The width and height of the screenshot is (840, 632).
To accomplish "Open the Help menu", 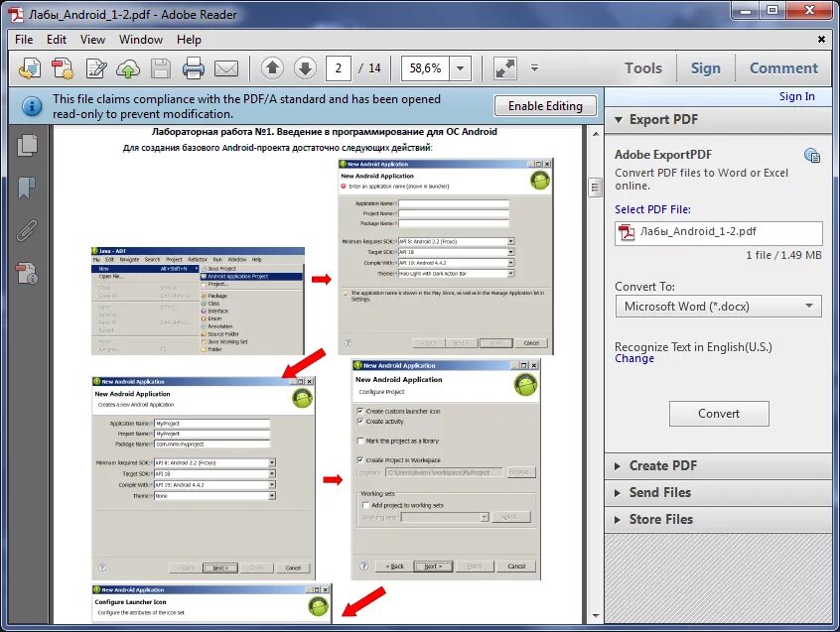I will 189,40.
